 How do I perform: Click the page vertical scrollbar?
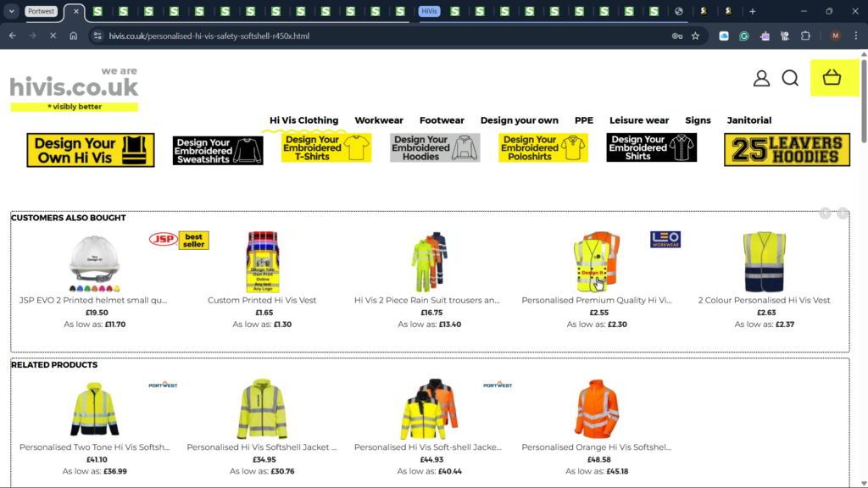(x=864, y=100)
